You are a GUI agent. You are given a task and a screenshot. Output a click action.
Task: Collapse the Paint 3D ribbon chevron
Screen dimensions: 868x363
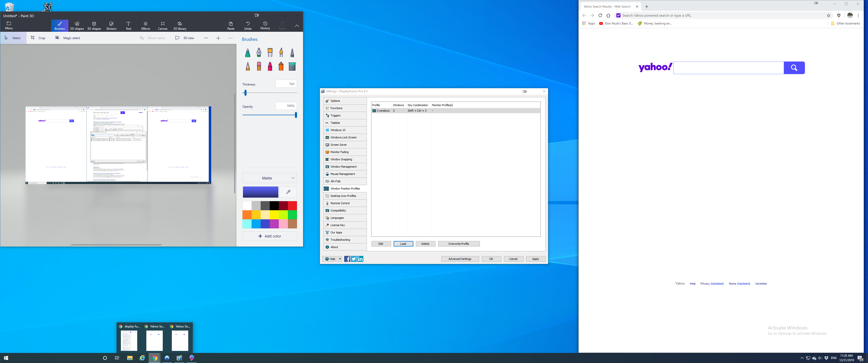[x=297, y=26]
